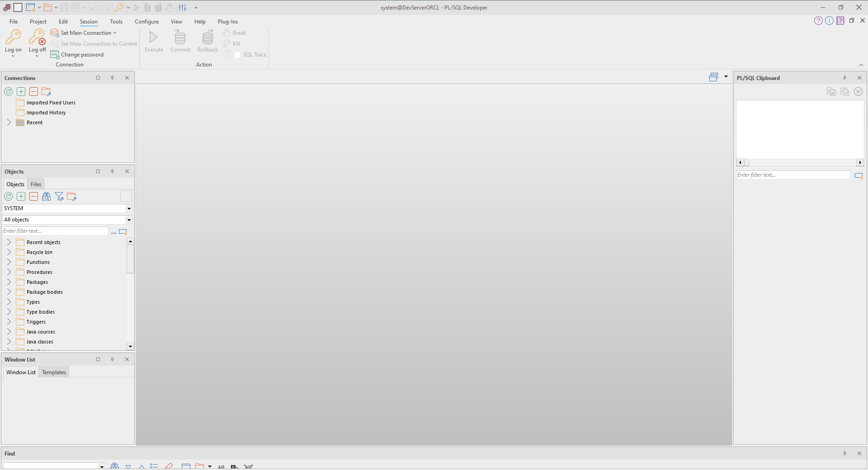Click the key logon icon in quick toolbar
Viewport: 868px width, 470px height.
point(119,7)
